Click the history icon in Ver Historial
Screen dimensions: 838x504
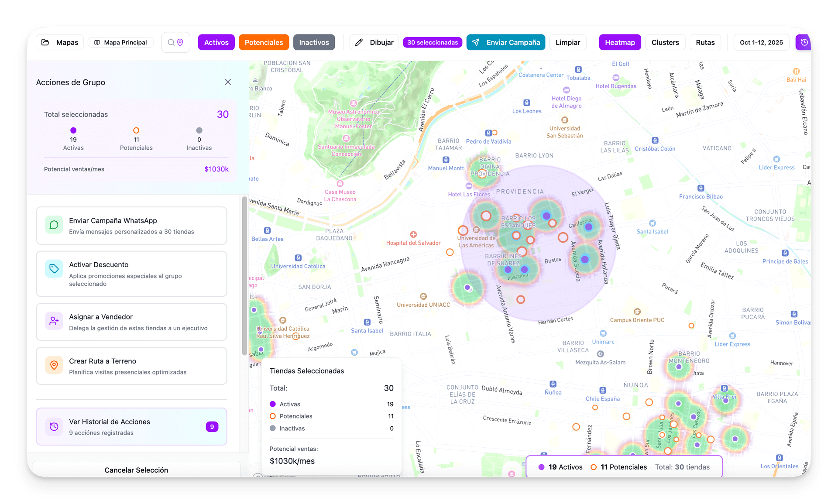[54, 426]
